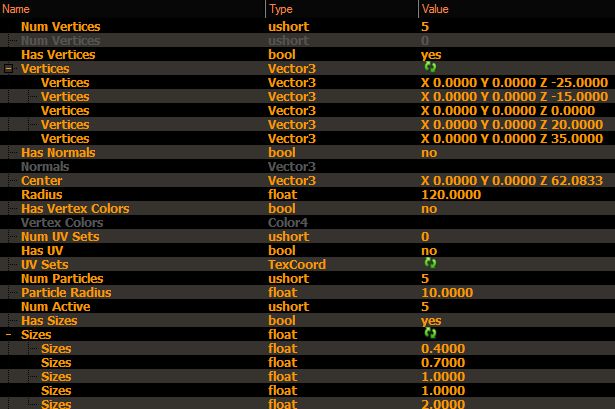Select the Num Active value 5
This screenshot has height=409, width=615.
(x=425, y=307)
